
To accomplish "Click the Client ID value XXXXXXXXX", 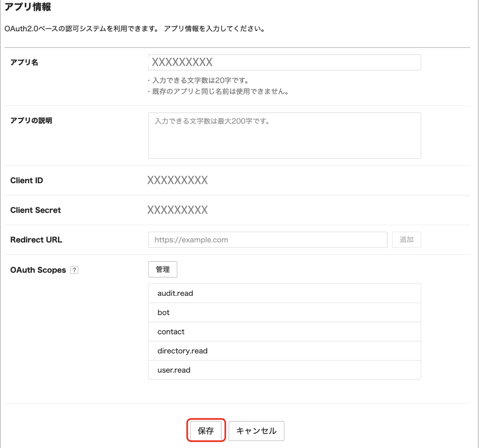I will (177, 181).
